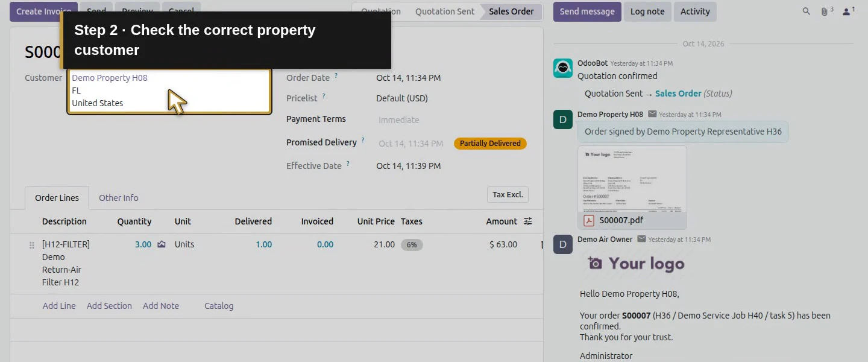Click the Pricelist help question mark
The height and width of the screenshot is (362, 868).
point(324,97)
